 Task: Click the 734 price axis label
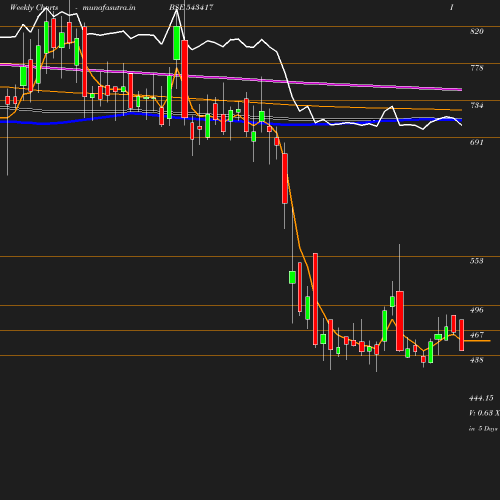477,106
